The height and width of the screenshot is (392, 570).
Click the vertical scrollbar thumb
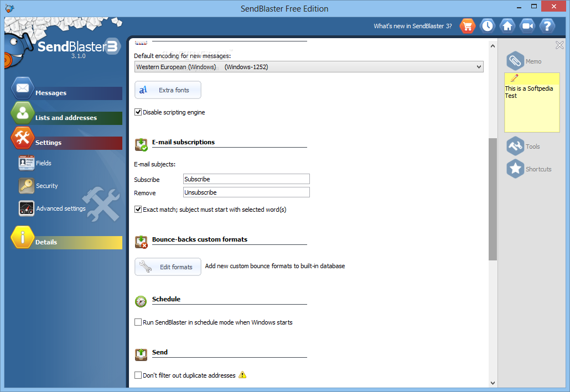click(x=493, y=199)
